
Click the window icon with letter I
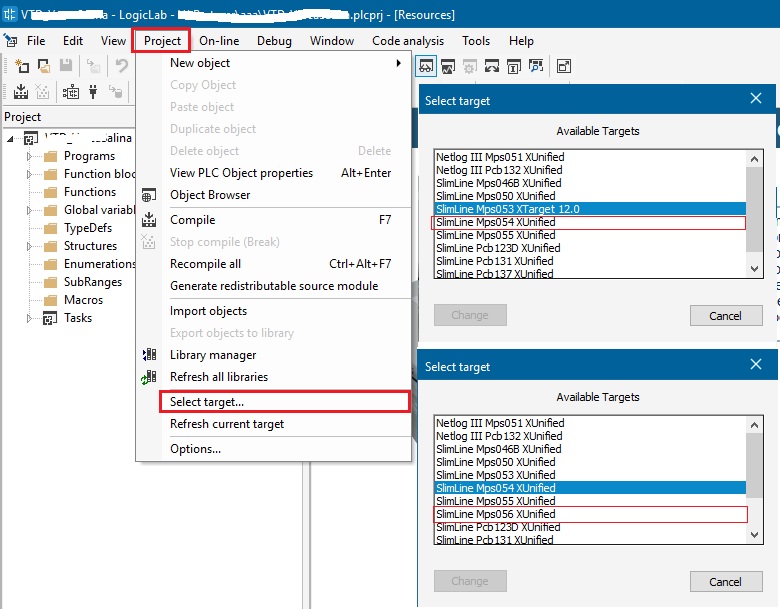coord(514,66)
